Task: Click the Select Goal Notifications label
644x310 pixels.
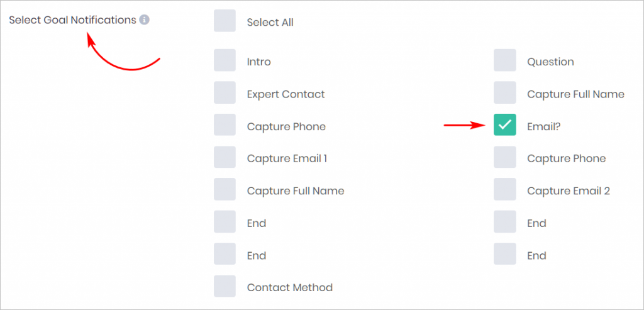Action: (73, 19)
